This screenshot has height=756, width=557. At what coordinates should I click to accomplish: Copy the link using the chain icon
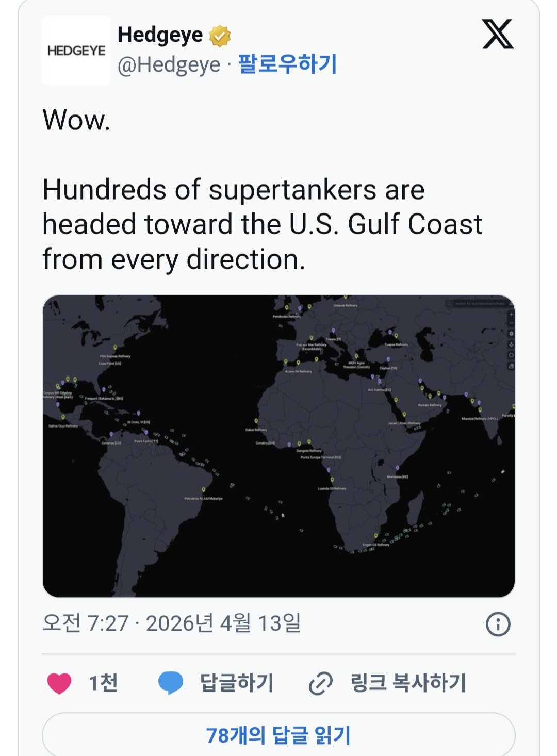320,684
